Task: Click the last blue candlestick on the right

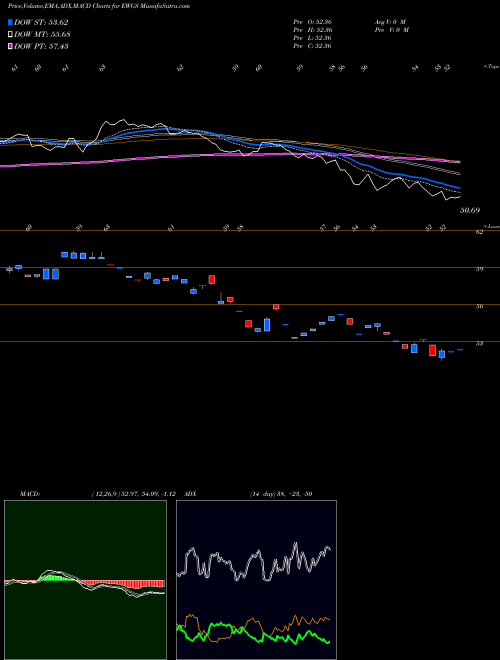Action: pos(460,350)
